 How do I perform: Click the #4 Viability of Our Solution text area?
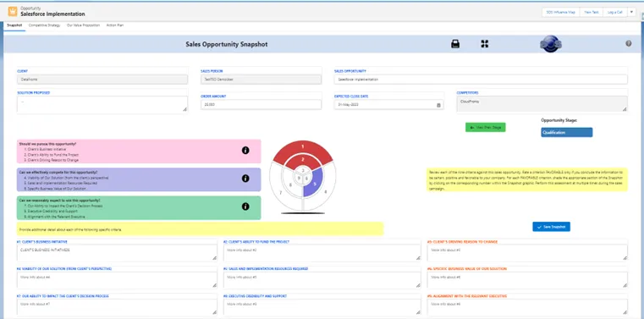point(117,280)
